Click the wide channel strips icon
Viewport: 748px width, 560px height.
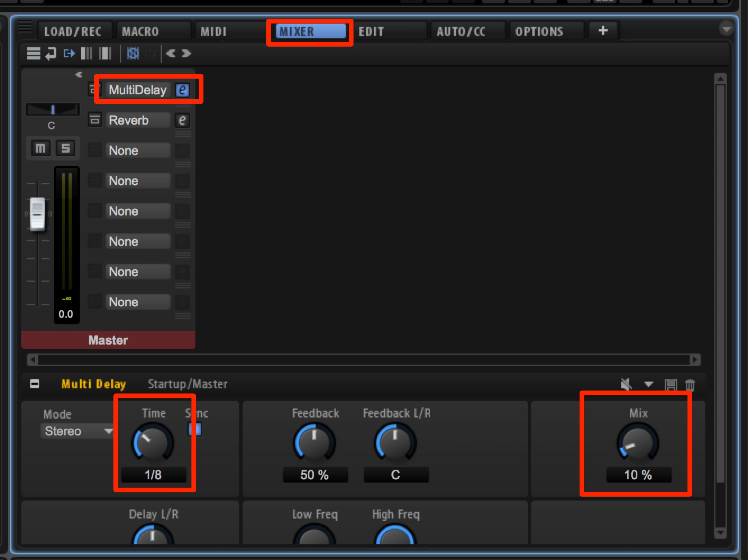pyautogui.click(x=105, y=53)
